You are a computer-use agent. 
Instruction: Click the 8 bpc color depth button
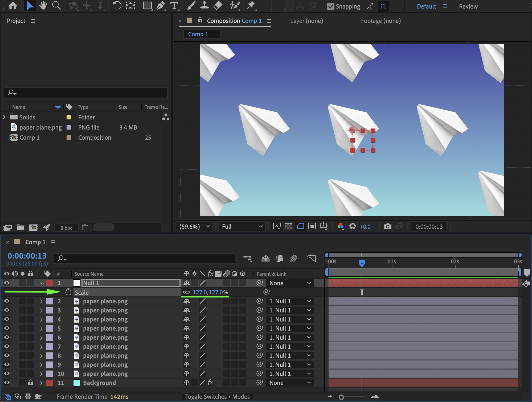[x=66, y=228]
